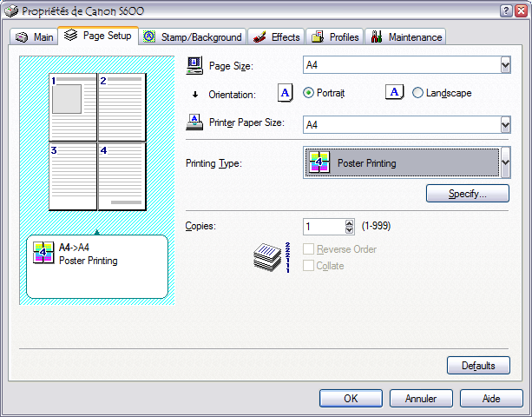Click the Printer Paper Size printer icon
Screen dimensions: 532x417
[x=194, y=122]
